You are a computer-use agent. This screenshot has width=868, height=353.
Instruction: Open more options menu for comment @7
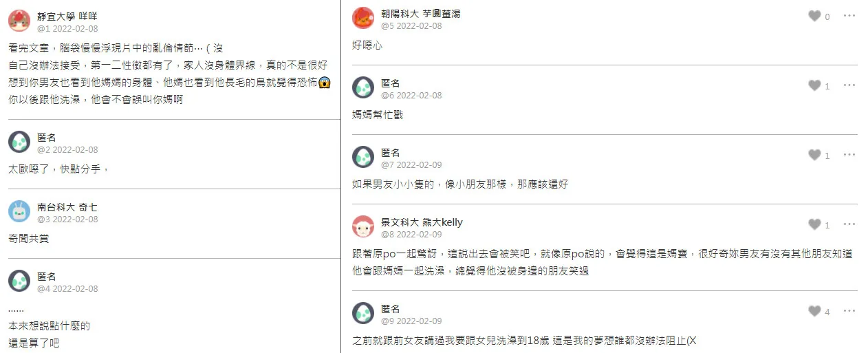(x=849, y=155)
